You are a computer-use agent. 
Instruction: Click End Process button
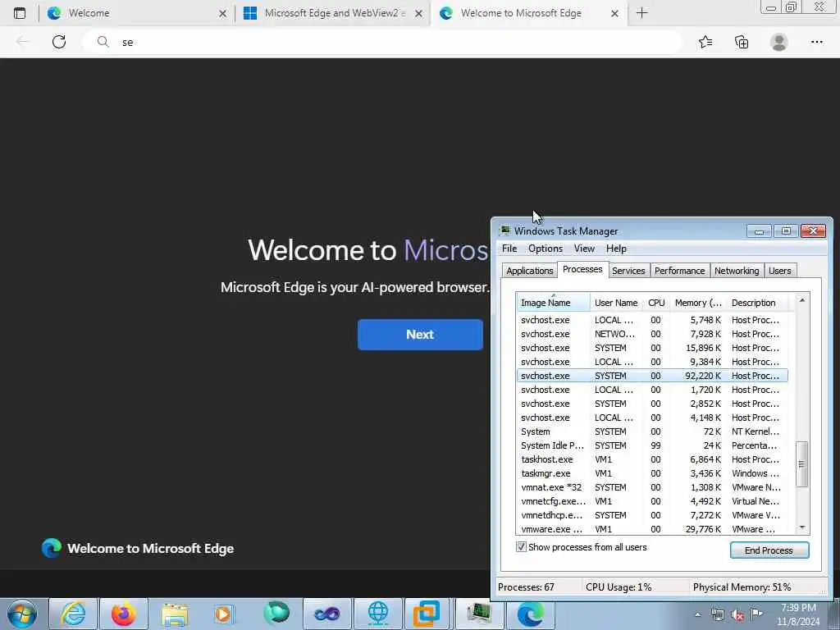[769, 550]
